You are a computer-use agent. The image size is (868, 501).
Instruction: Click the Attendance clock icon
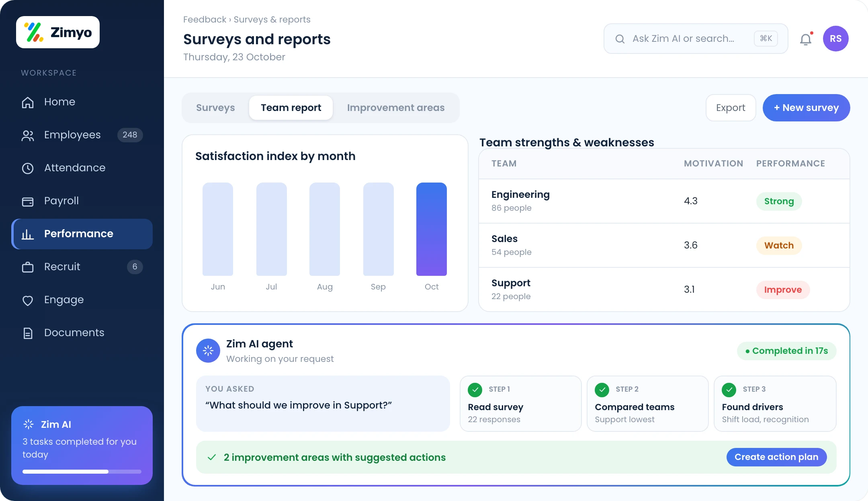click(x=28, y=168)
